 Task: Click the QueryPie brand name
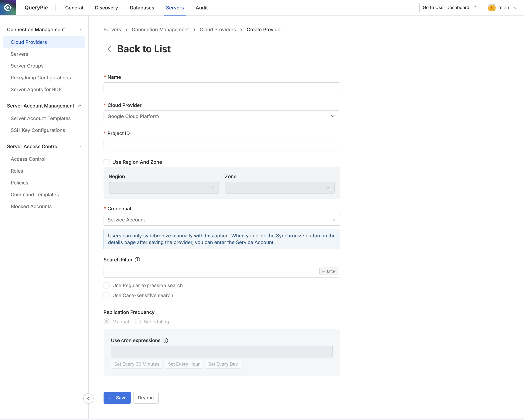coord(36,8)
